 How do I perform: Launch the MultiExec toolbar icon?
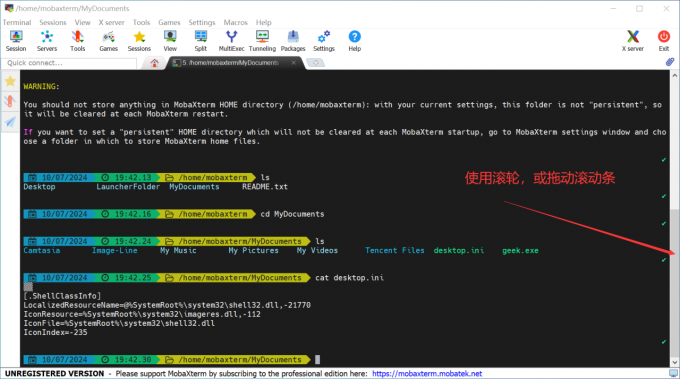[232, 41]
